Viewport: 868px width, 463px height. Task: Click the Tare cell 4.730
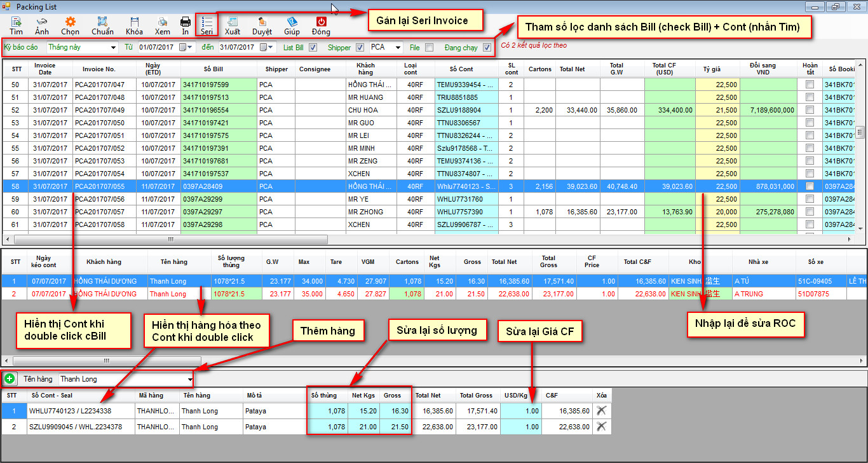[x=342, y=281]
